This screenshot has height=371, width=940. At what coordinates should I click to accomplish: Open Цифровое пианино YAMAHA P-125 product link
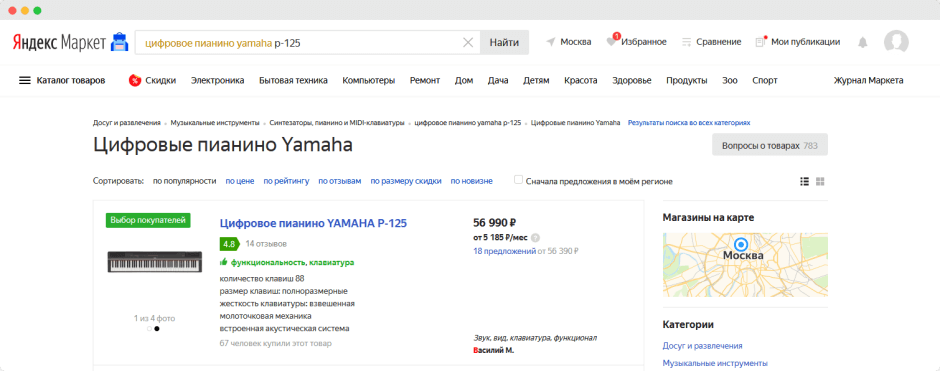coord(314,224)
